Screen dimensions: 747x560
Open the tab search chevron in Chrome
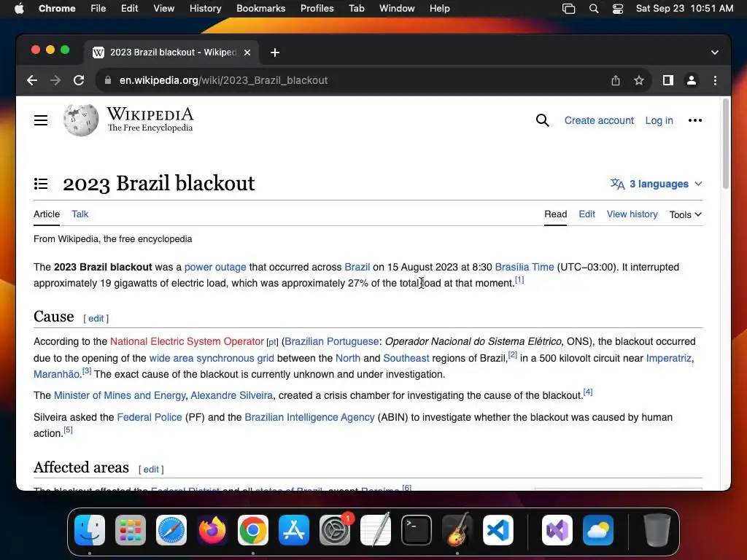click(715, 52)
